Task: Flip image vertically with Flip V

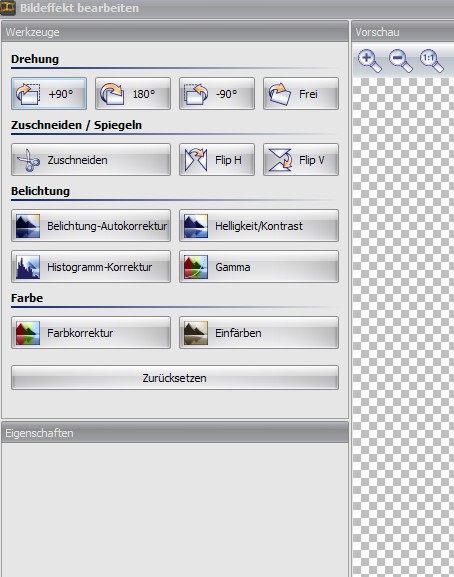Action: click(x=301, y=160)
